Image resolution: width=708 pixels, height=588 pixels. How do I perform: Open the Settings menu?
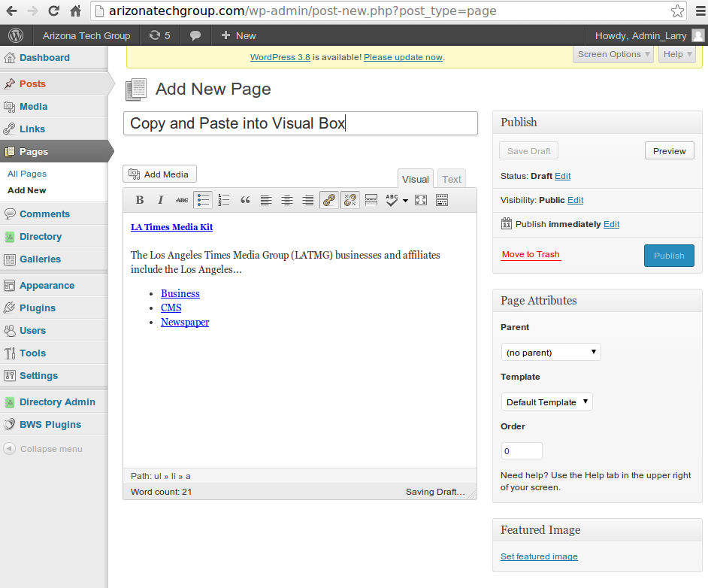click(38, 376)
